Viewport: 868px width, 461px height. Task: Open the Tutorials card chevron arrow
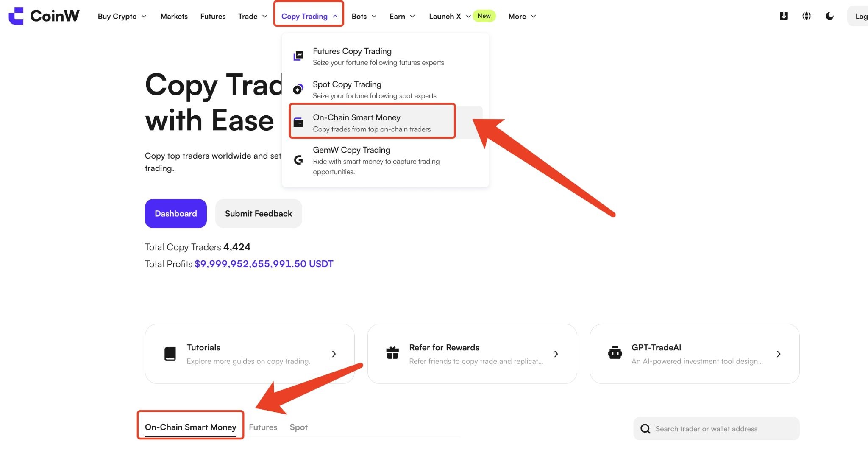(334, 354)
